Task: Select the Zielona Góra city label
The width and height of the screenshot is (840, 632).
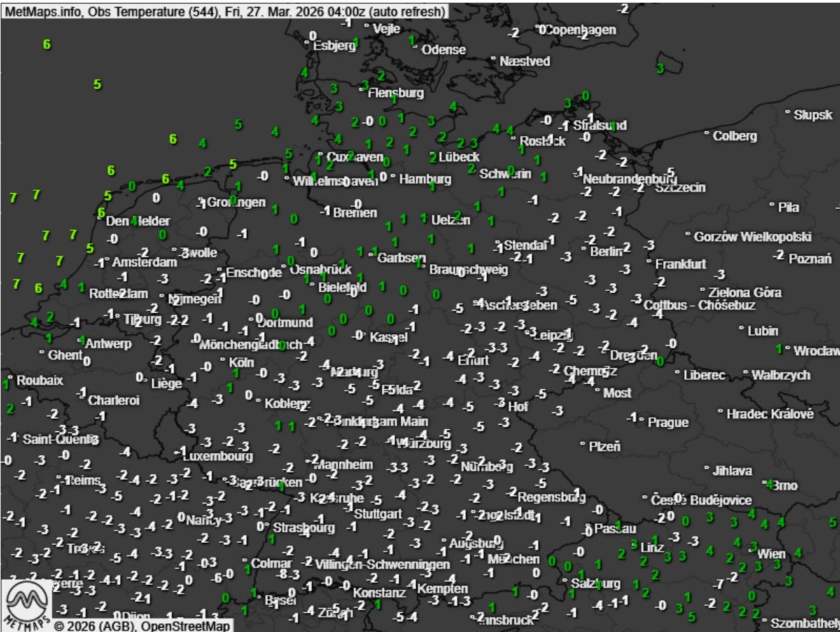Action: (745, 292)
